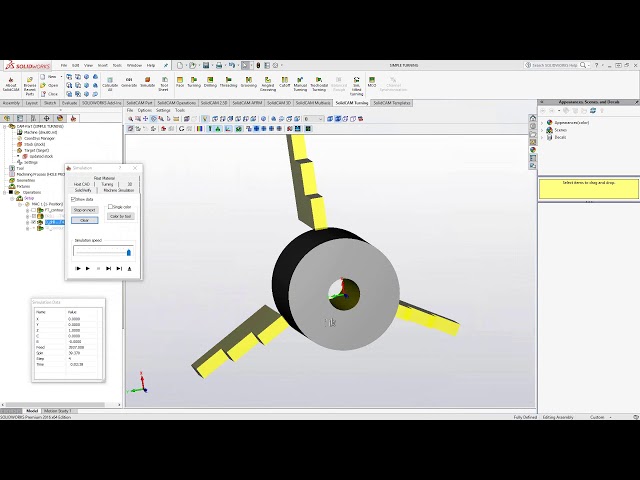
Task: Click the zoom magnifier in simulation toolbar
Action: 131,119
